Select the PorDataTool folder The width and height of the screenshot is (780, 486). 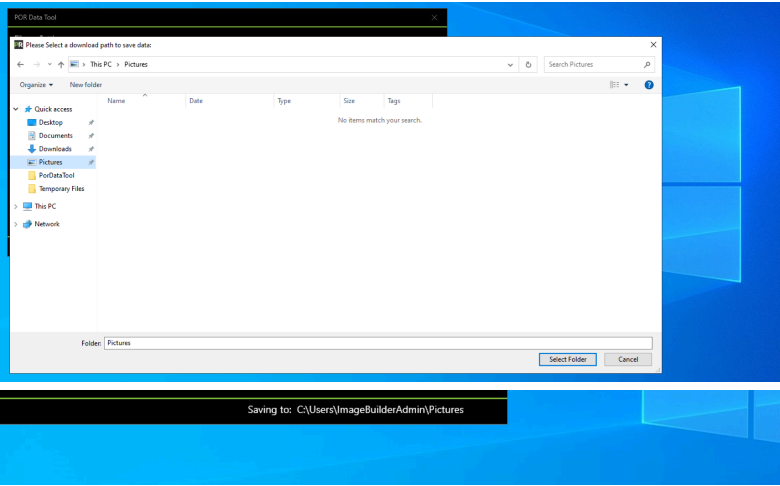[x=56, y=175]
